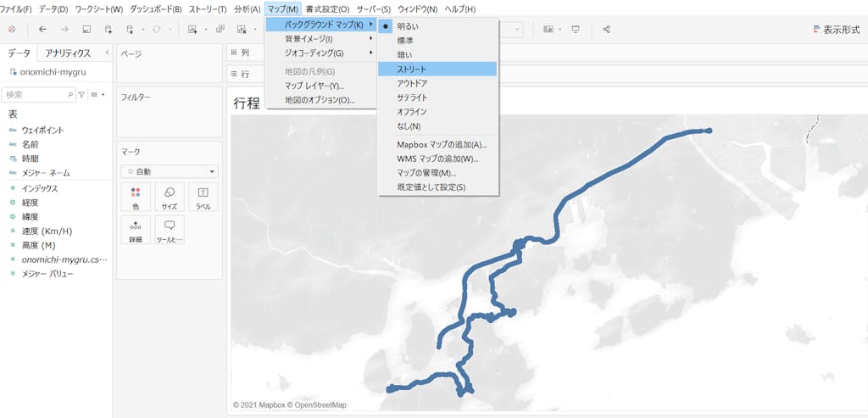Click the save icon in toolbar

[x=86, y=30]
